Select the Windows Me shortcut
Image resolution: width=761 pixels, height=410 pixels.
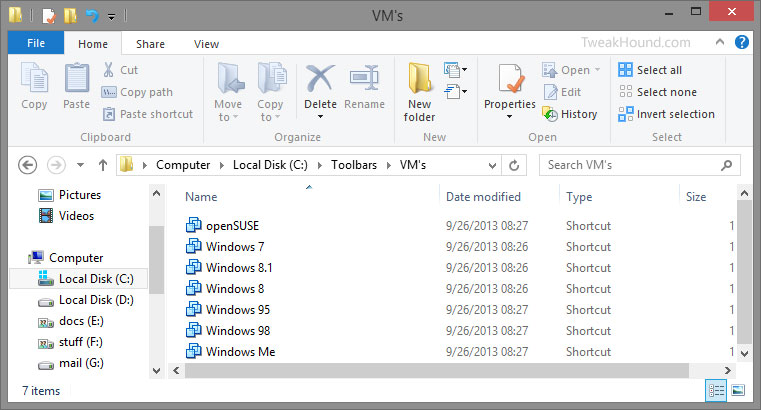click(x=231, y=352)
